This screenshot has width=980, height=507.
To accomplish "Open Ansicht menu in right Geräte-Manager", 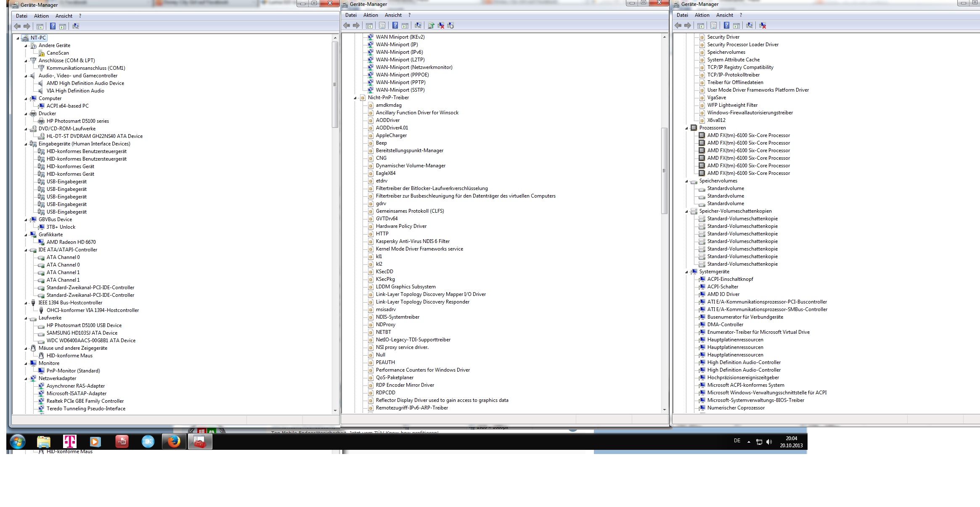I will tap(725, 15).
